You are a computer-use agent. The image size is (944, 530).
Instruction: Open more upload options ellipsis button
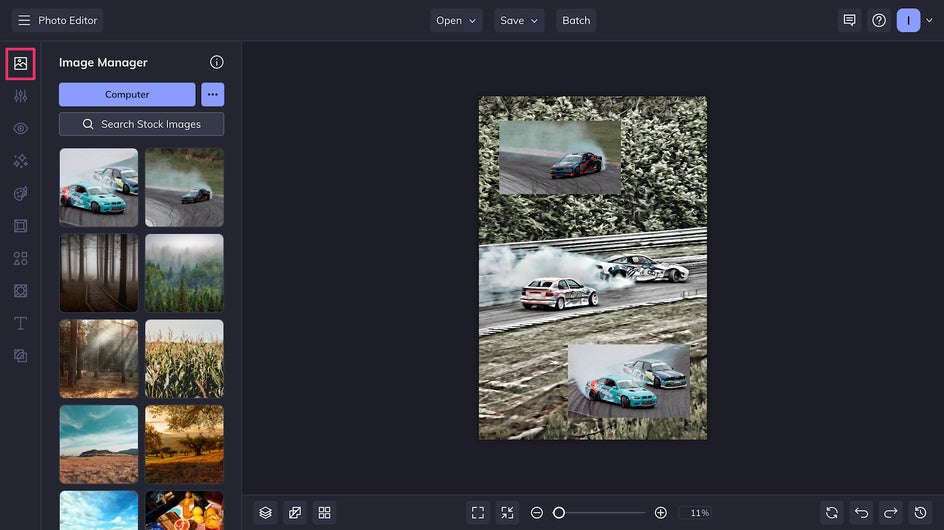coord(213,95)
